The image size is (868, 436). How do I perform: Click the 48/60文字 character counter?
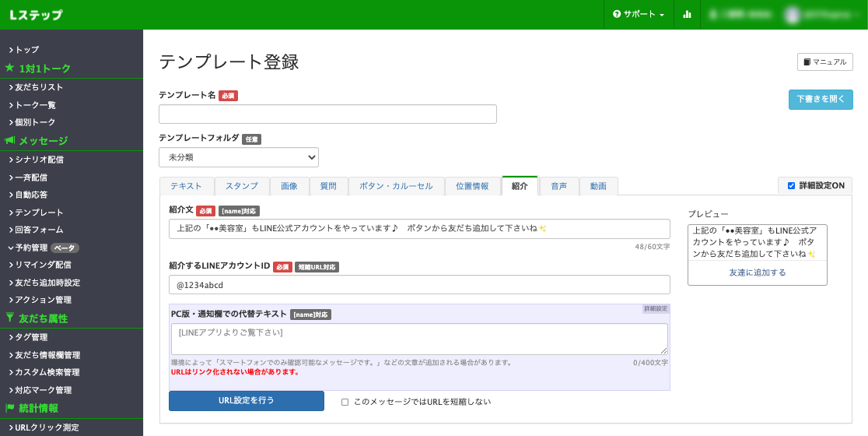coord(653,247)
